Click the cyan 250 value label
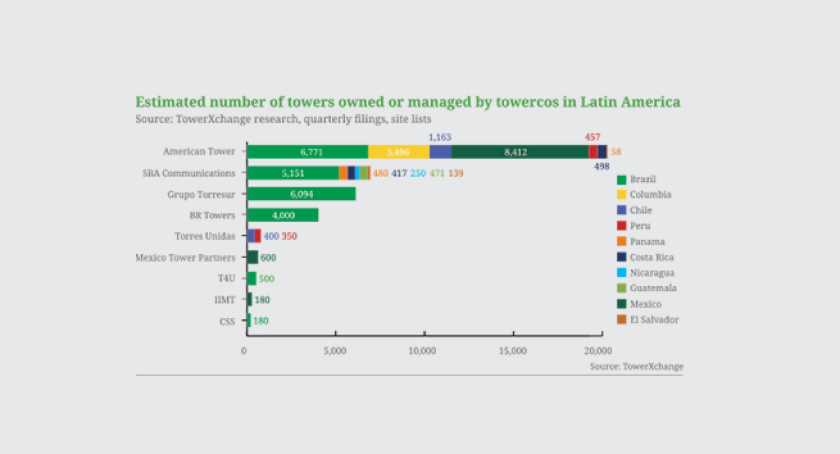The image size is (840, 454). [418, 173]
